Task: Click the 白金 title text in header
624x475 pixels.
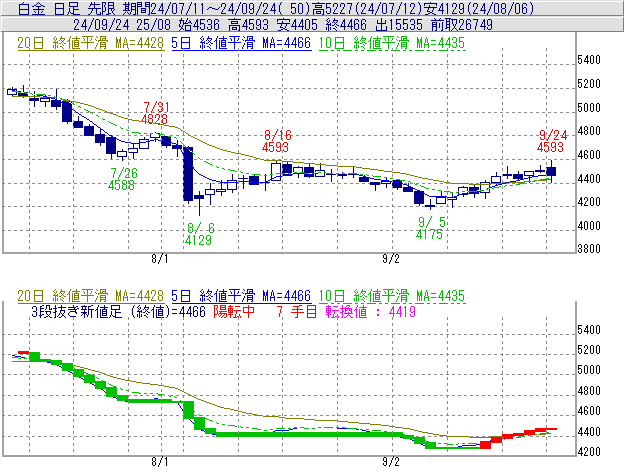Action: pos(31,8)
